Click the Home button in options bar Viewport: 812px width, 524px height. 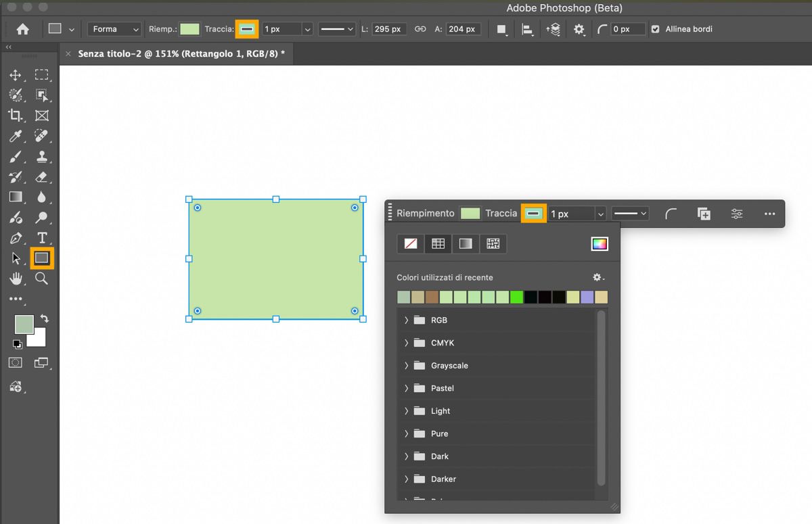tap(22, 29)
